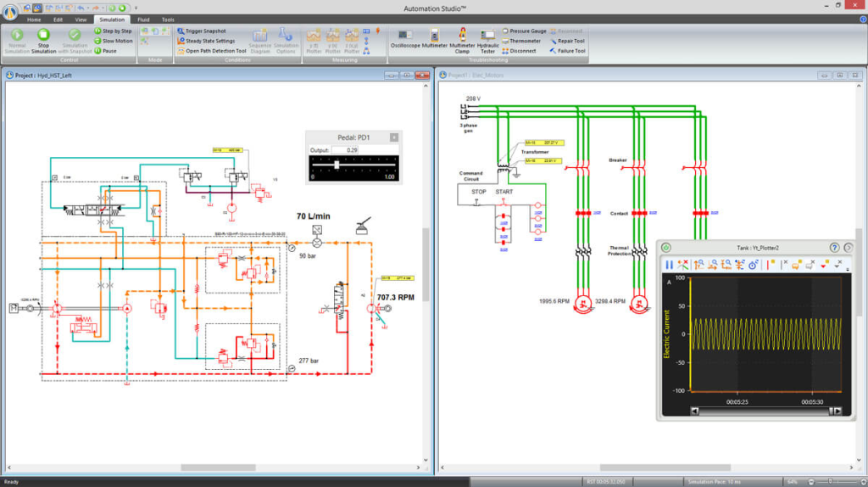Select the Simulation ribbon tab

(112, 20)
